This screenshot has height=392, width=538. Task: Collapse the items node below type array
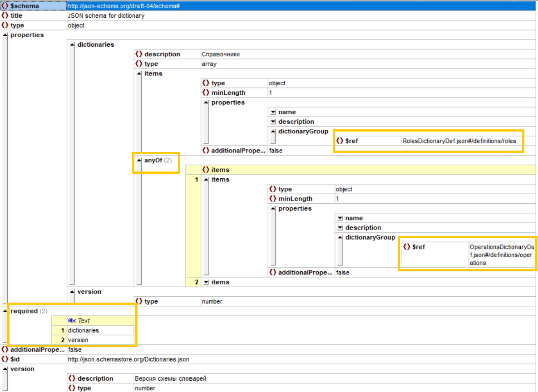(x=139, y=73)
